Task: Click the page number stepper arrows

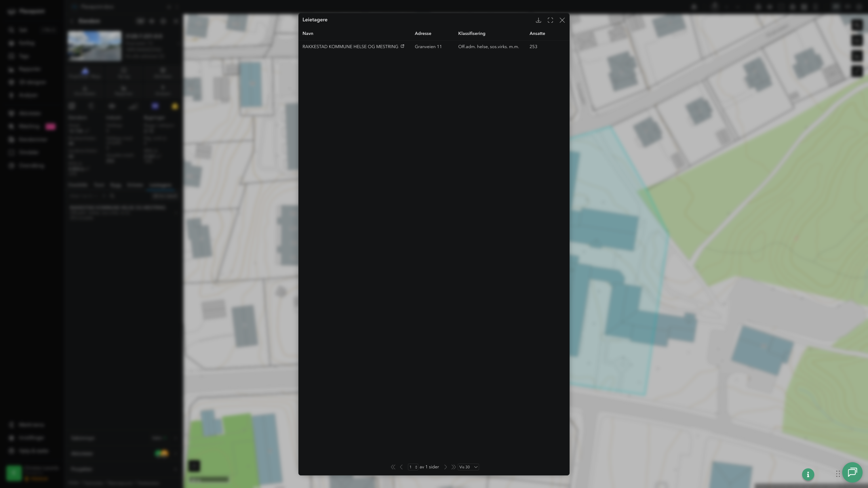Action: pyautogui.click(x=416, y=467)
